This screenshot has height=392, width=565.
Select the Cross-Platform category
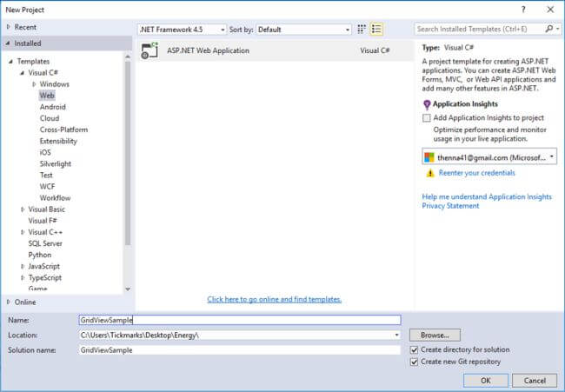63,130
